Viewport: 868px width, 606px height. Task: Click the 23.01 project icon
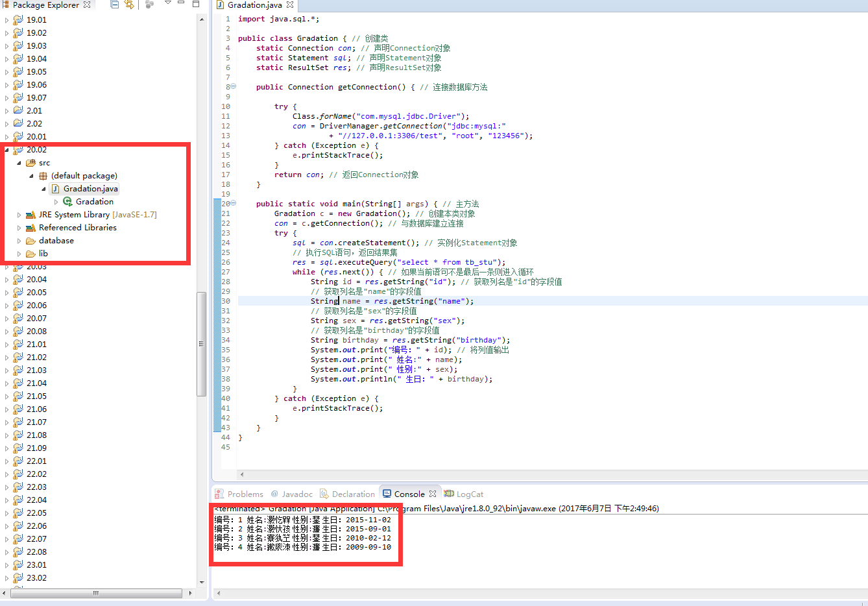click(18, 565)
